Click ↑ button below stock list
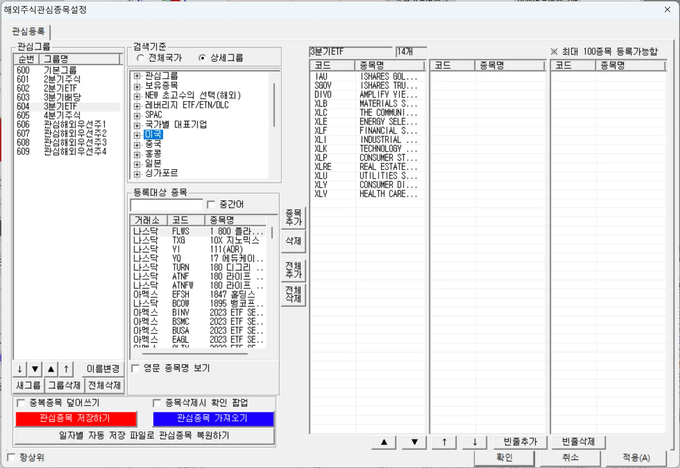 [x=445, y=442]
